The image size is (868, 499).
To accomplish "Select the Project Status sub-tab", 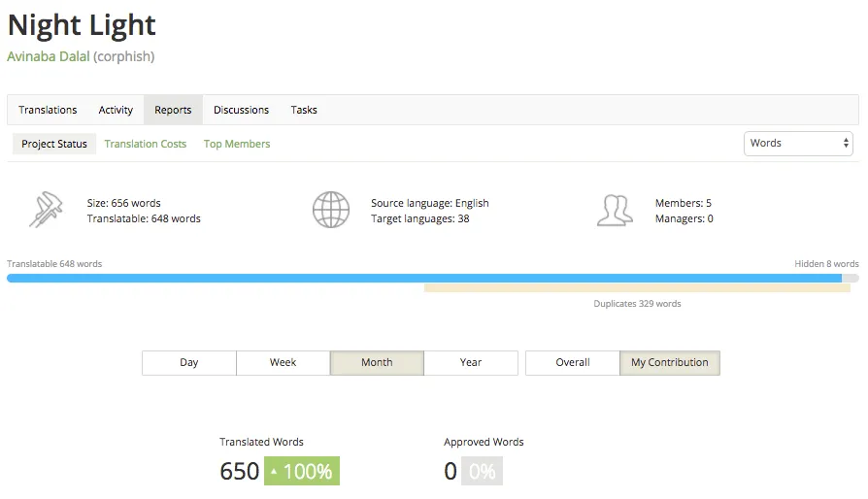I will coord(54,144).
